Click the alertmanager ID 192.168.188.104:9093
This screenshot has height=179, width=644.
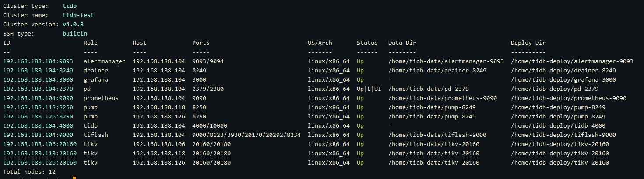pyautogui.click(x=38, y=61)
